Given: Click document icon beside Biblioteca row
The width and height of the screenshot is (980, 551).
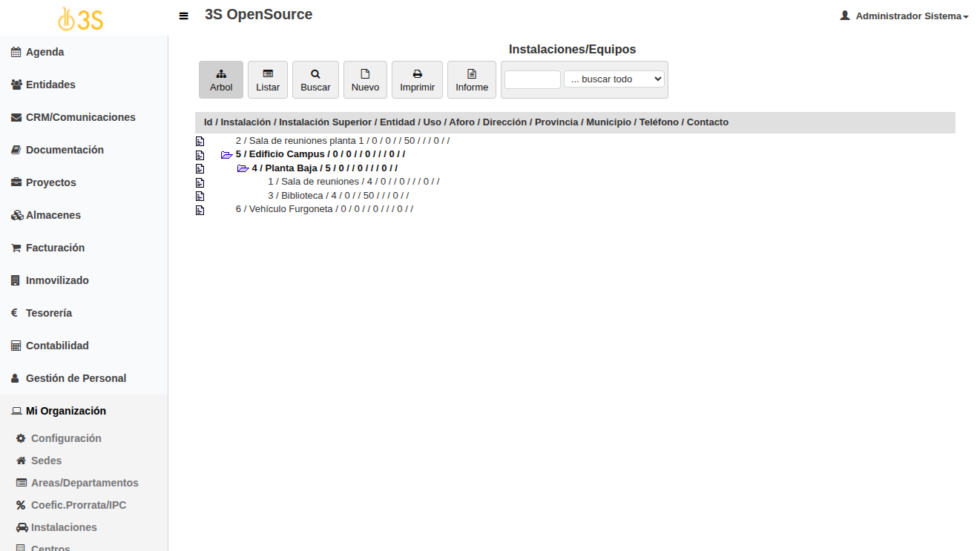Looking at the screenshot, I should click(200, 197).
